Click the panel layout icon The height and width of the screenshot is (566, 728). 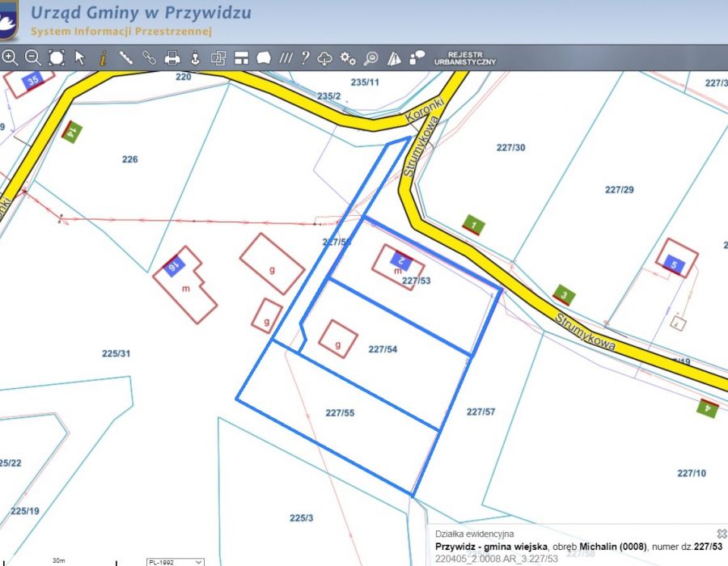[241, 58]
